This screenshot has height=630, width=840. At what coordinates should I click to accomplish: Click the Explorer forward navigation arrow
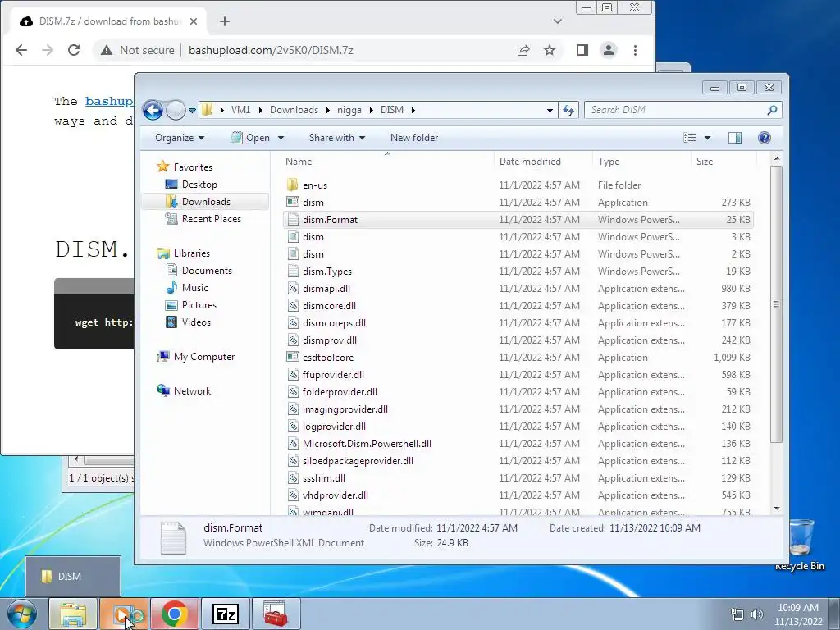(x=176, y=111)
